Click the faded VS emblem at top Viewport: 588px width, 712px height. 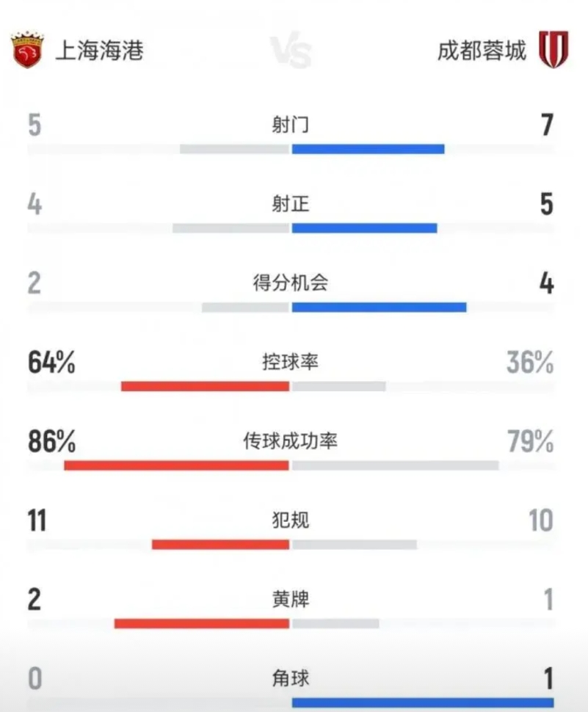[291, 50]
